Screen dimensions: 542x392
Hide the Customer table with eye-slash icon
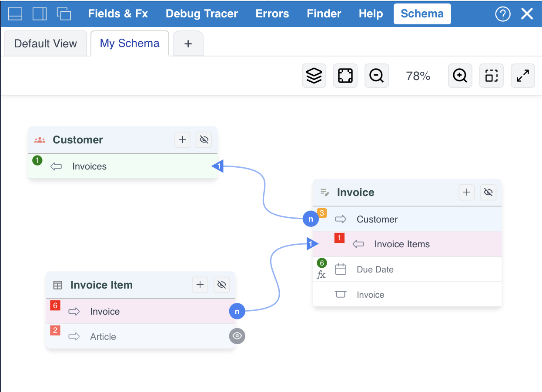(204, 140)
